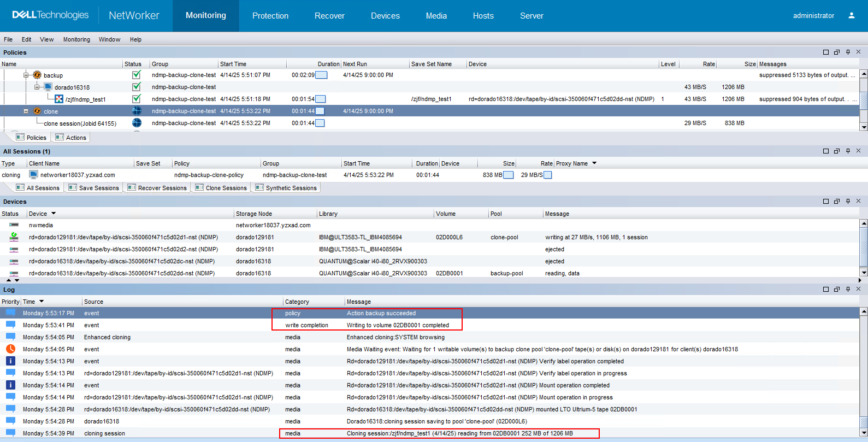Open the View menu
868x442 pixels.
point(47,39)
